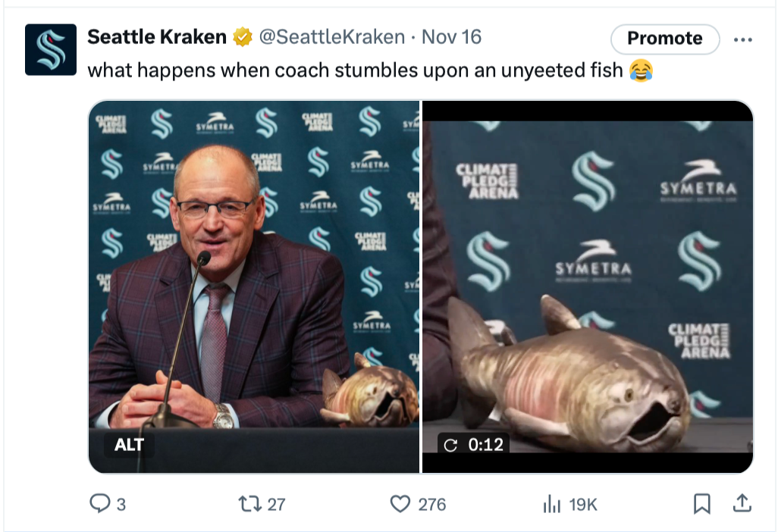Play the fish video thumbnail
778x532 pixels.
pyautogui.click(x=588, y=286)
